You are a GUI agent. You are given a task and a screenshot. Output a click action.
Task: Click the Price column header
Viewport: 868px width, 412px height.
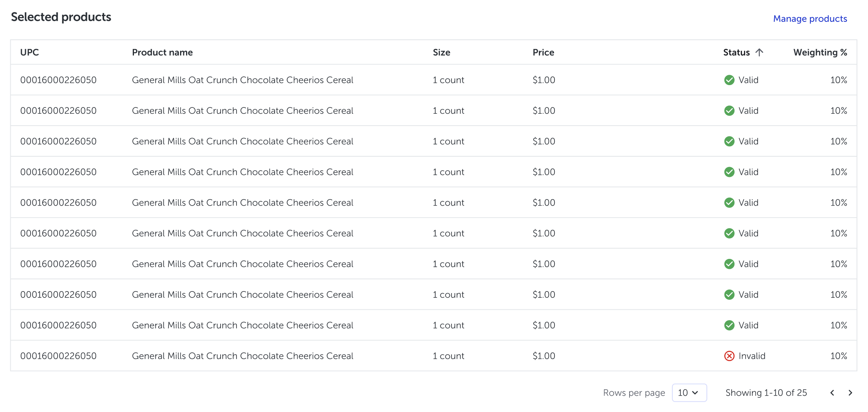(x=543, y=52)
